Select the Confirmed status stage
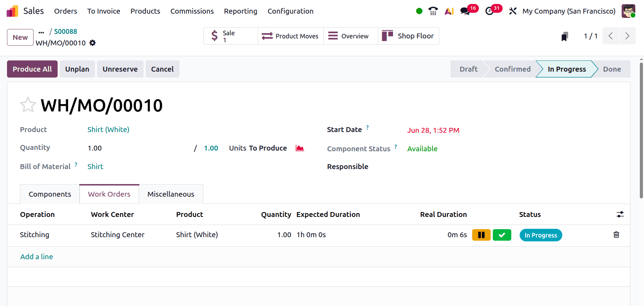 [x=512, y=69]
